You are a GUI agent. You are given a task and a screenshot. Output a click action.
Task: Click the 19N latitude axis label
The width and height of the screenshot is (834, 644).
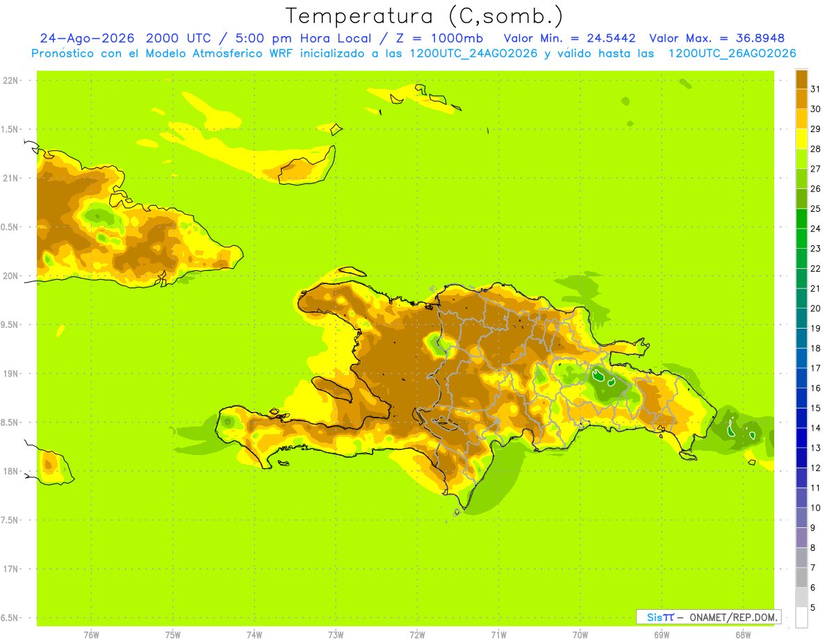[11, 374]
